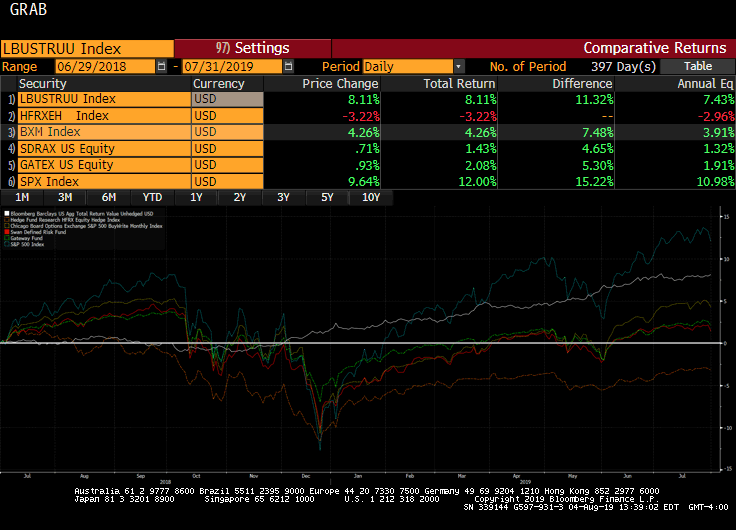Click HFRXEH Price Change value -3.22%
This screenshot has height=530, width=736.
(360, 116)
